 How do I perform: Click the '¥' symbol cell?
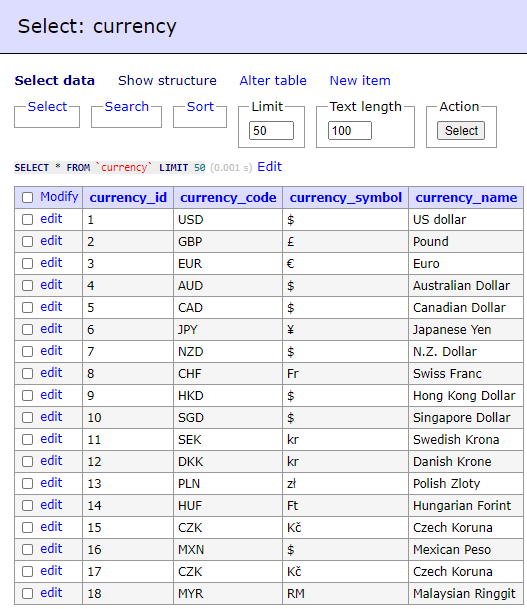346,330
